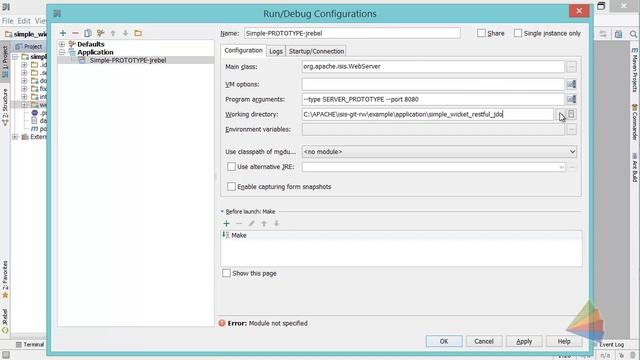Click the Main class field
This screenshot has height=360, width=640.
point(433,67)
